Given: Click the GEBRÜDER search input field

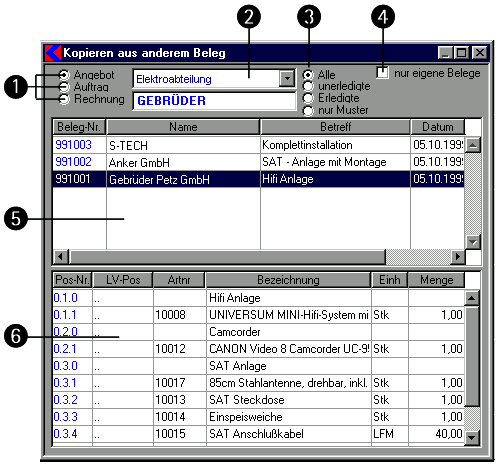Looking at the screenshot, I should point(214,101).
